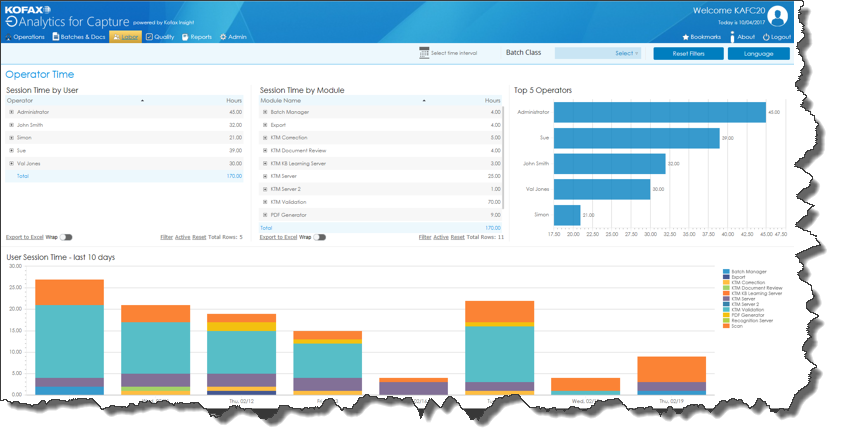Image resolution: width=841 pixels, height=441 pixels.
Task: Open the Batch Class Select dropdown
Action: pyautogui.click(x=598, y=53)
